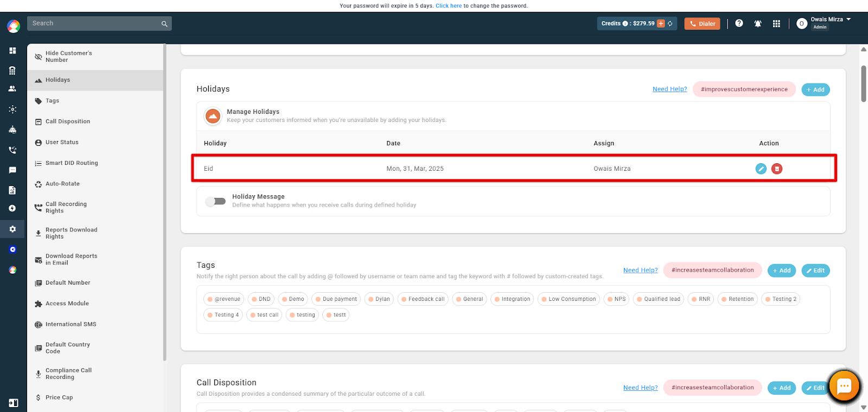Open Price Cap settings

click(x=95, y=397)
